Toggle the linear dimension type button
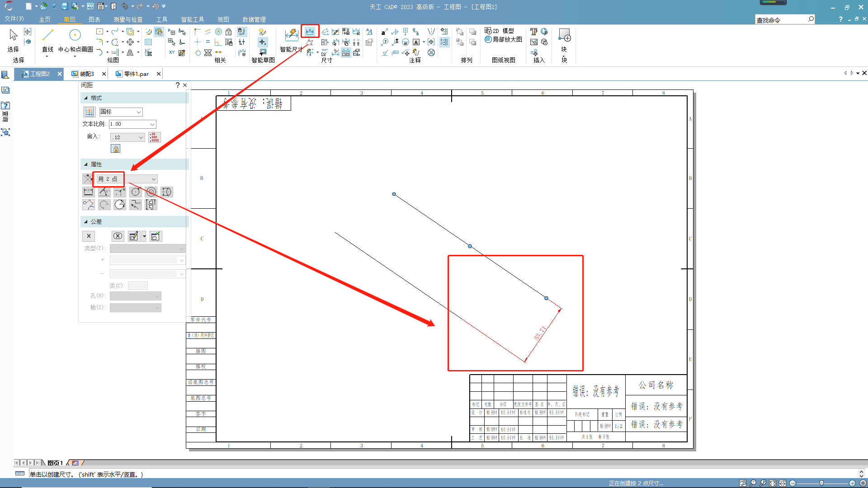The width and height of the screenshot is (868, 488). pyautogui.click(x=88, y=192)
